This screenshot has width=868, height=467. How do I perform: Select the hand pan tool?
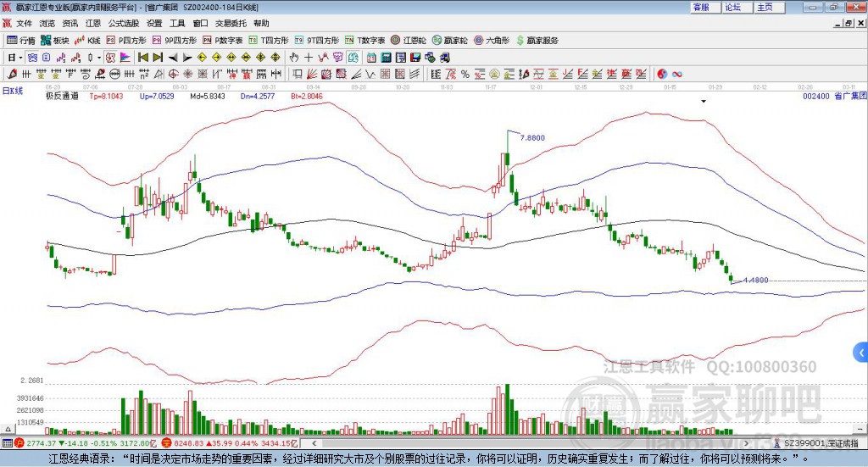[x=294, y=58]
